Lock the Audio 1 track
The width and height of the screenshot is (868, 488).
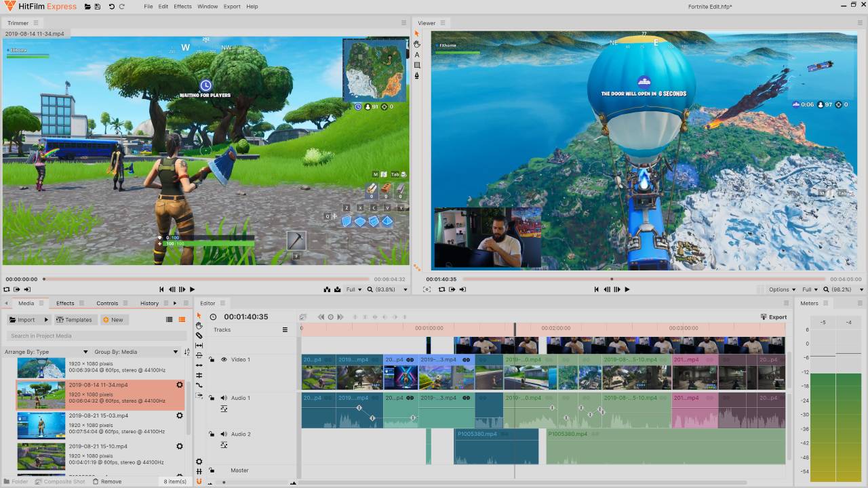[x=212, y=398]
